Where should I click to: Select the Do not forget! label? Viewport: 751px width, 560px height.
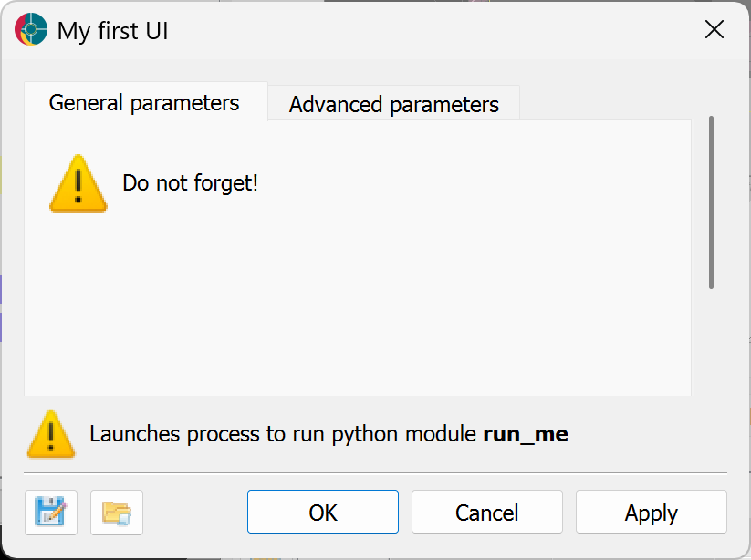tap(190, 182)
